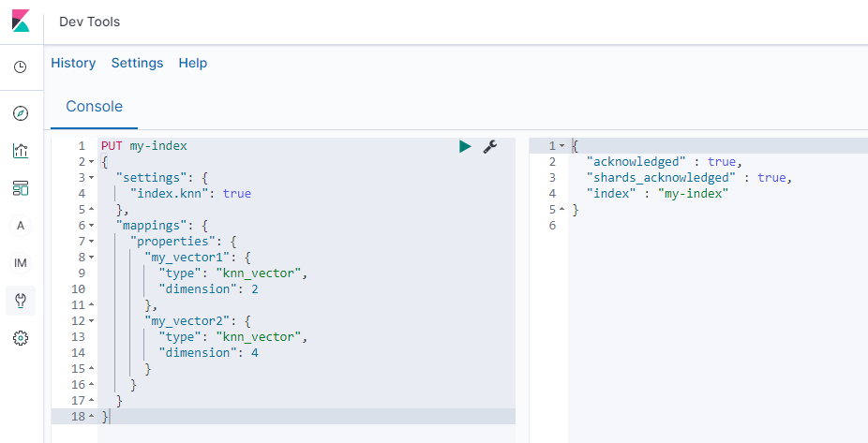
Task: Click "knn_vector" value on line 9
Action: (x=259, y=273)
